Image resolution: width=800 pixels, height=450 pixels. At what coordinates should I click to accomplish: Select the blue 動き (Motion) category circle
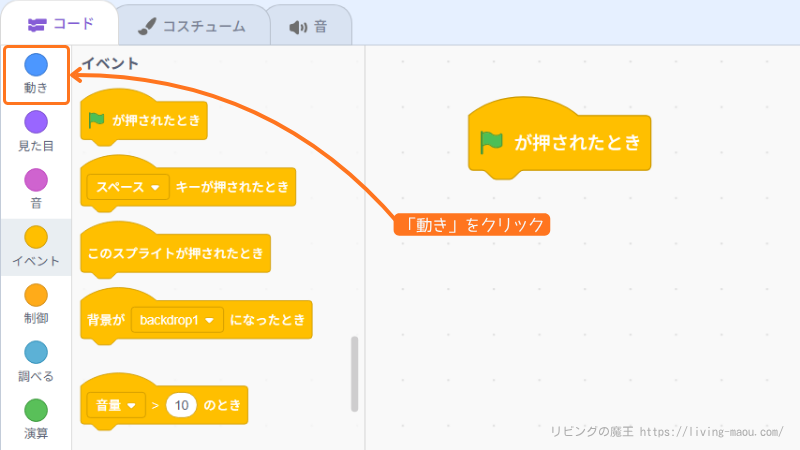[x=36, y=65]
